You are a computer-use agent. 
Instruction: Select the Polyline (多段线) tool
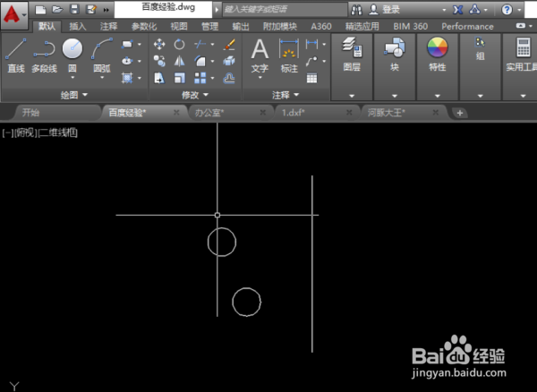(x=44, y=55)
